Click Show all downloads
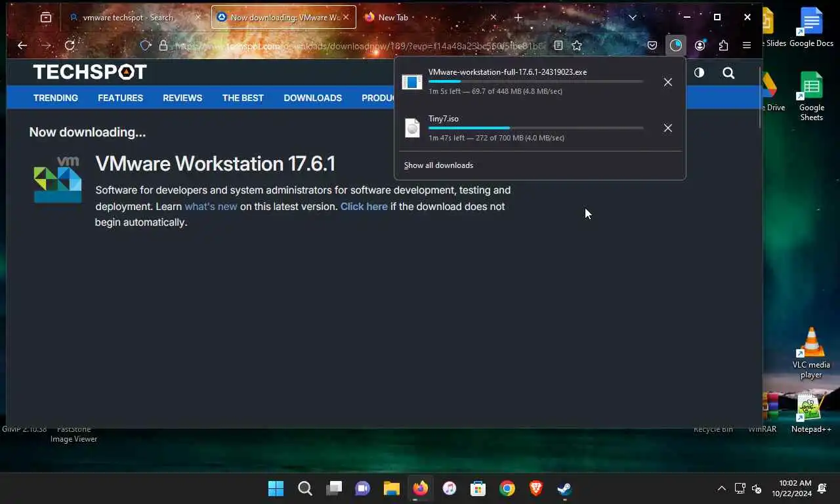 coord(438,165)
